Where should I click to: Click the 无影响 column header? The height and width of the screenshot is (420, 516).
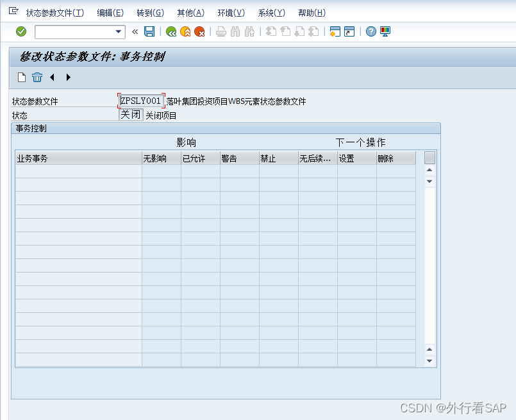pos(162,158)
